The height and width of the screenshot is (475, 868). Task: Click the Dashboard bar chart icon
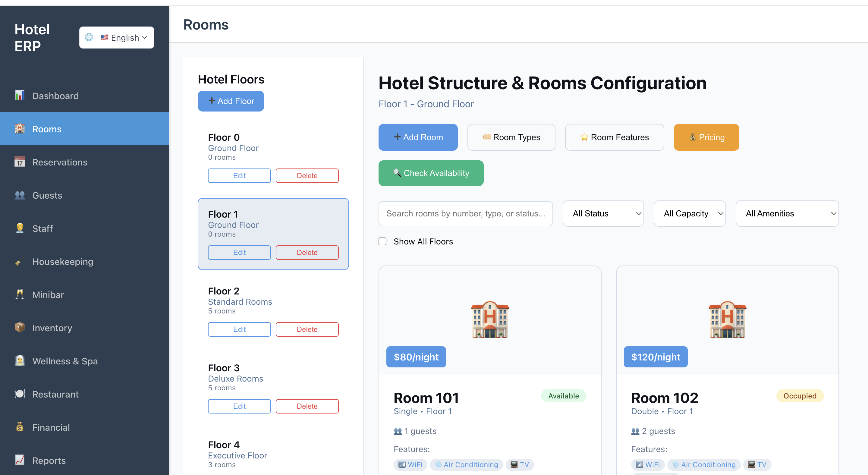(x=20, y=96)
